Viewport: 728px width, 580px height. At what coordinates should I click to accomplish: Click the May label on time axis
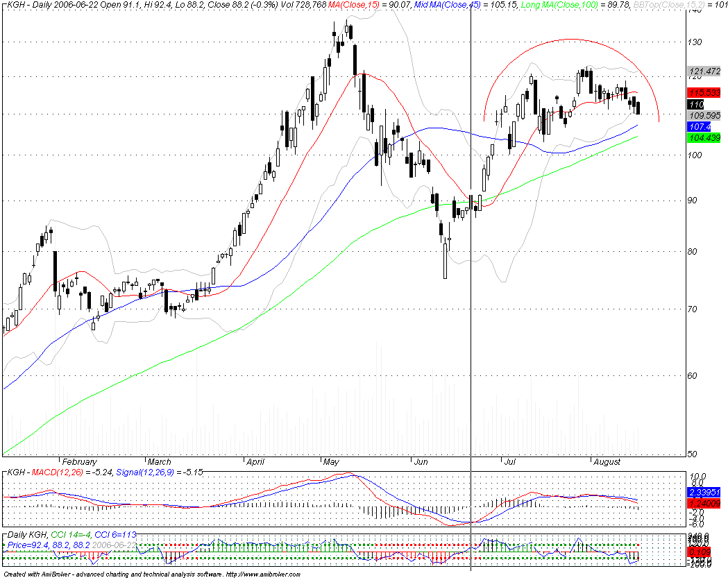coord(331,461)
